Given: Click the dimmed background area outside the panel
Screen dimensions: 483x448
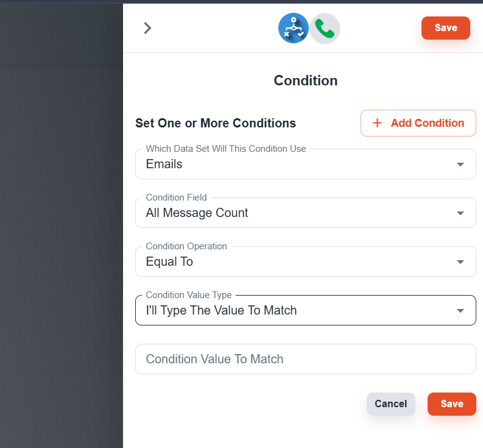Looking at the screenshot, I should 62,225.
